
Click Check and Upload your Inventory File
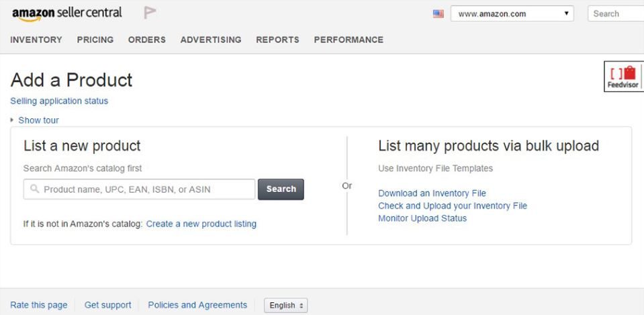453,206
